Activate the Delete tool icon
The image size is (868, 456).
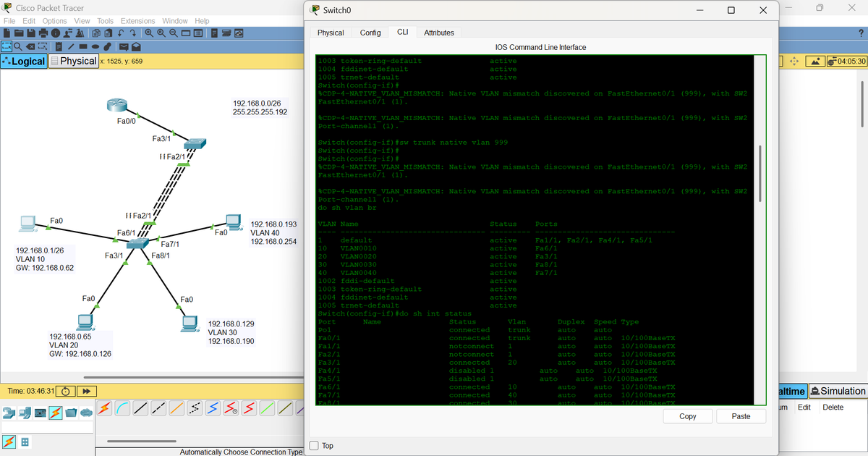tap(30, 46)
